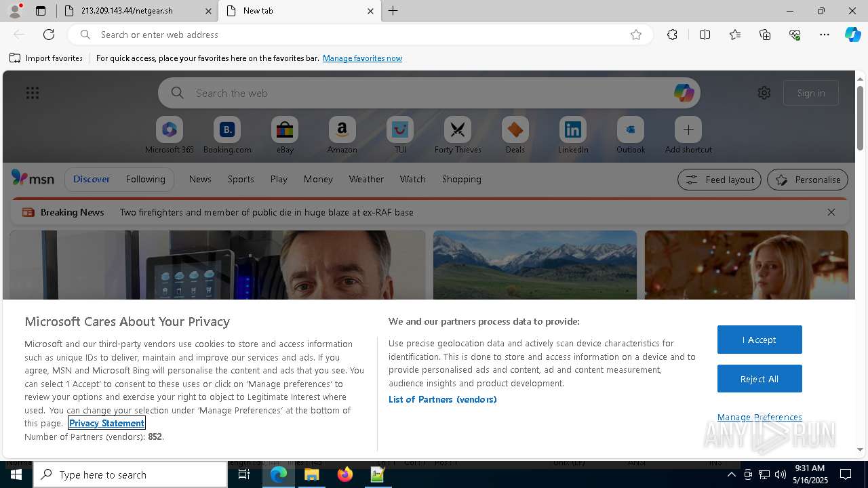Image resolution: width=868 pixels, height=488 pixels.
Task: Accept cookies with I Accept
Action: [x=759, y=340]
